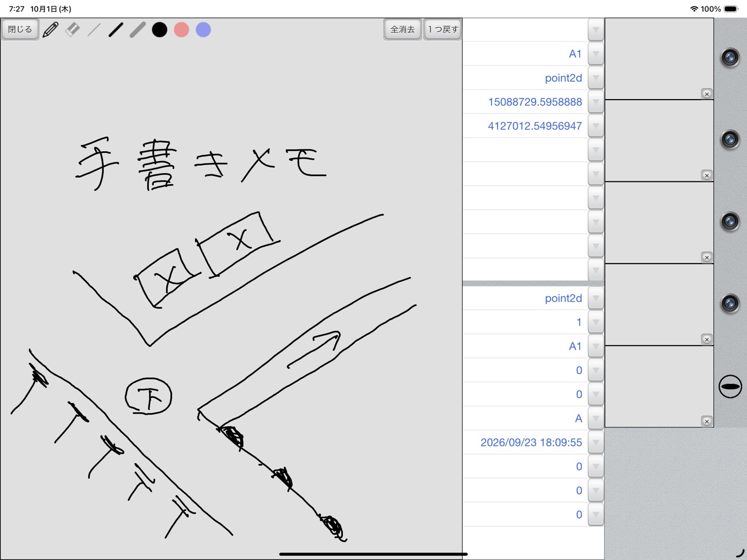Viewport: 747px width, 560px height.
Task: Tap the last photo slot thumbnail
Action: click(659, 387)
